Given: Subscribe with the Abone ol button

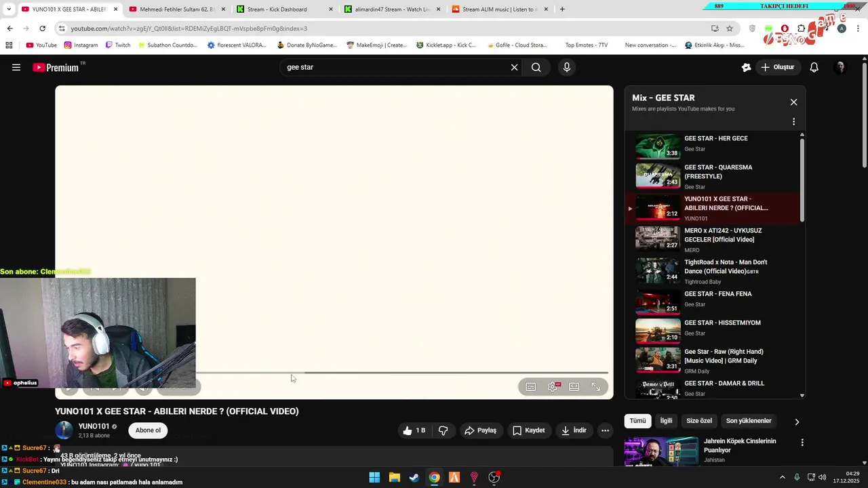Looking at the screenshot, I should coord(148,430).
